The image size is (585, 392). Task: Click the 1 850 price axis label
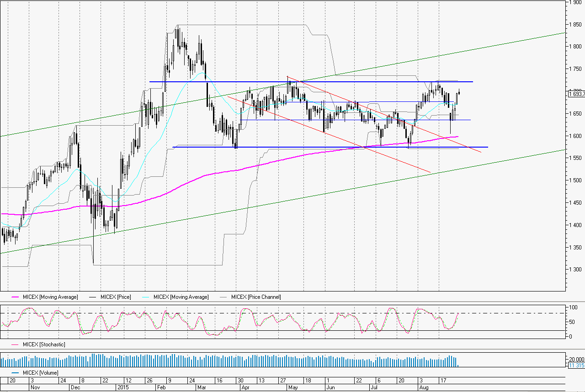click(575, 25)
